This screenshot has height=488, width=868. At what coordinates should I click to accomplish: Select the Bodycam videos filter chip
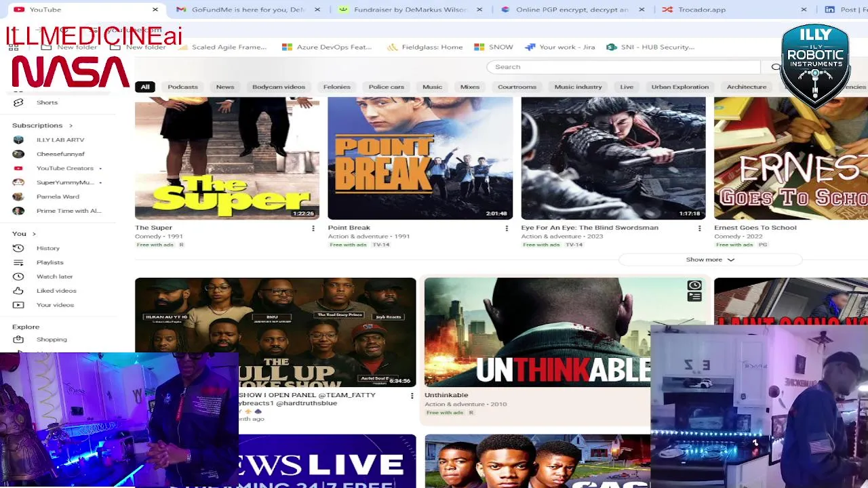coord(279,87)
